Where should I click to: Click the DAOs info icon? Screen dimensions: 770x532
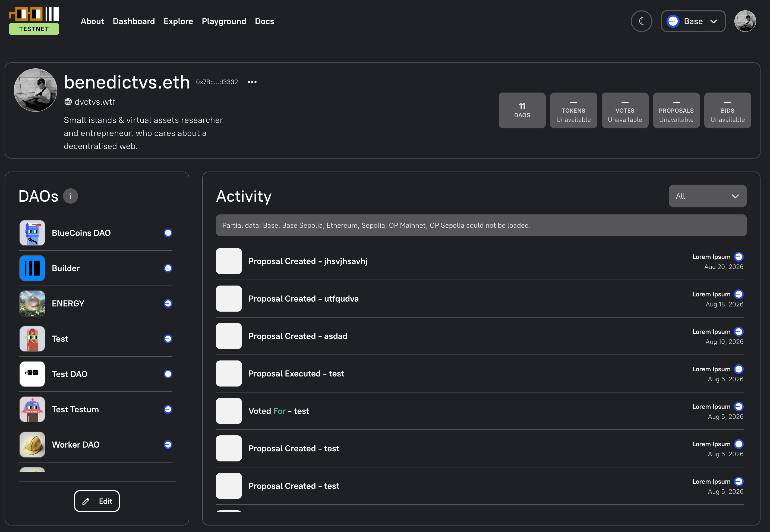tap(70, 196)
